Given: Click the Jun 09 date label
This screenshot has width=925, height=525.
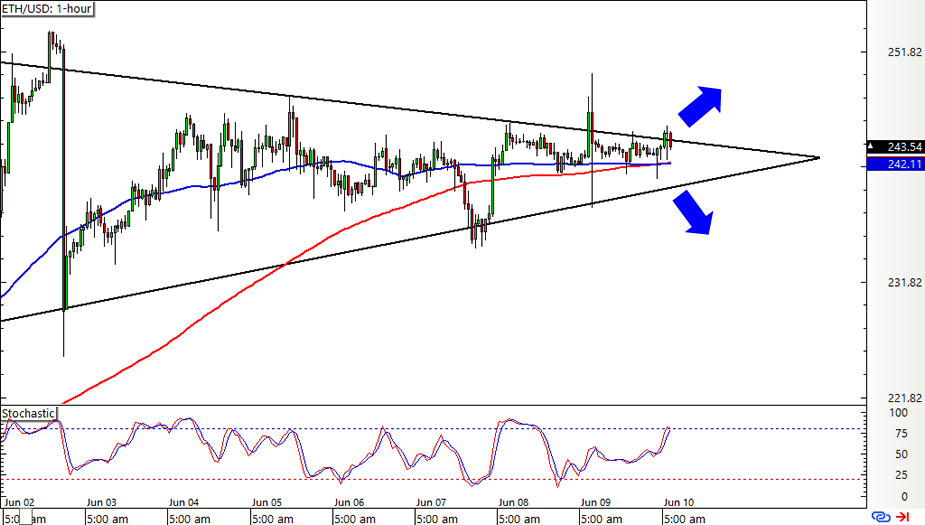Looking at the screenshot, I should pyautogui.click(x=596, y=503).
